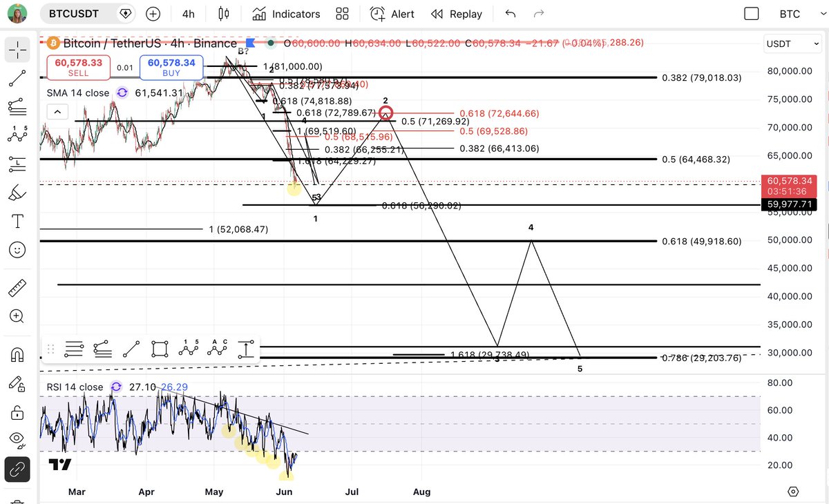Choose trend line in floating favorites toolbar
The image size is (829, 504).
(x=131, y=349)
